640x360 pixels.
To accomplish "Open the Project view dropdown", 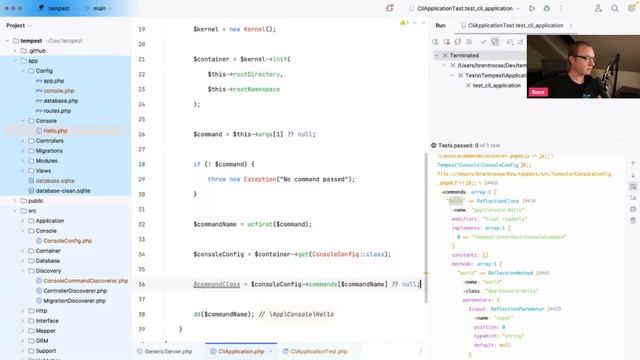I will pyautogui.click(x=18, y=25).
